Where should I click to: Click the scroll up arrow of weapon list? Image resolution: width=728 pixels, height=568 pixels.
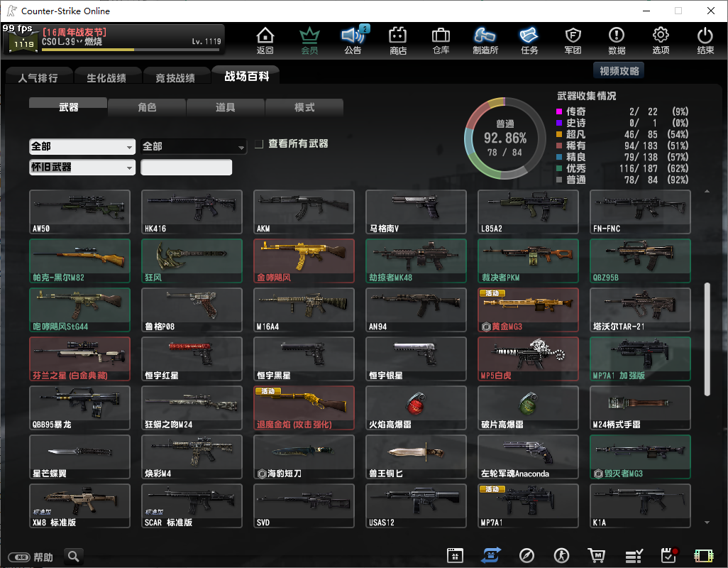(x=707, y=192)
